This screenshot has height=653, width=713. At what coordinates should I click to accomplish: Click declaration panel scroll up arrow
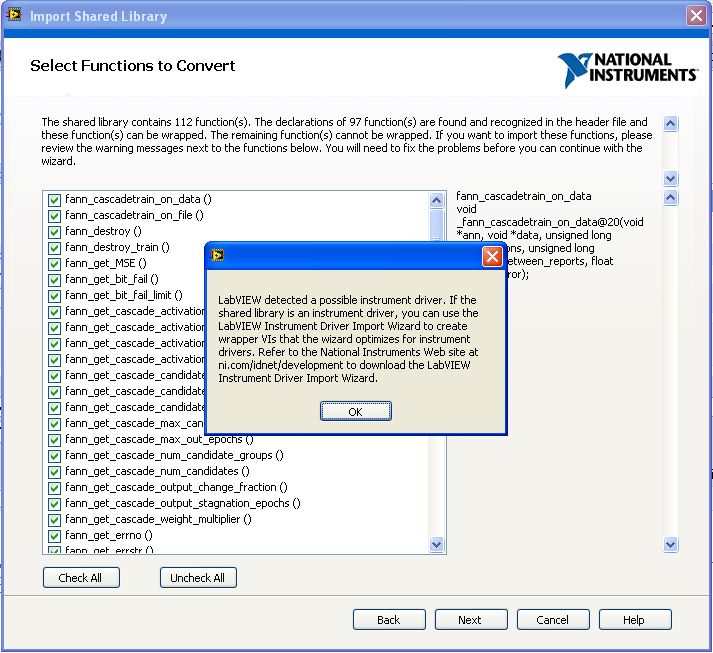pos(671,198)
